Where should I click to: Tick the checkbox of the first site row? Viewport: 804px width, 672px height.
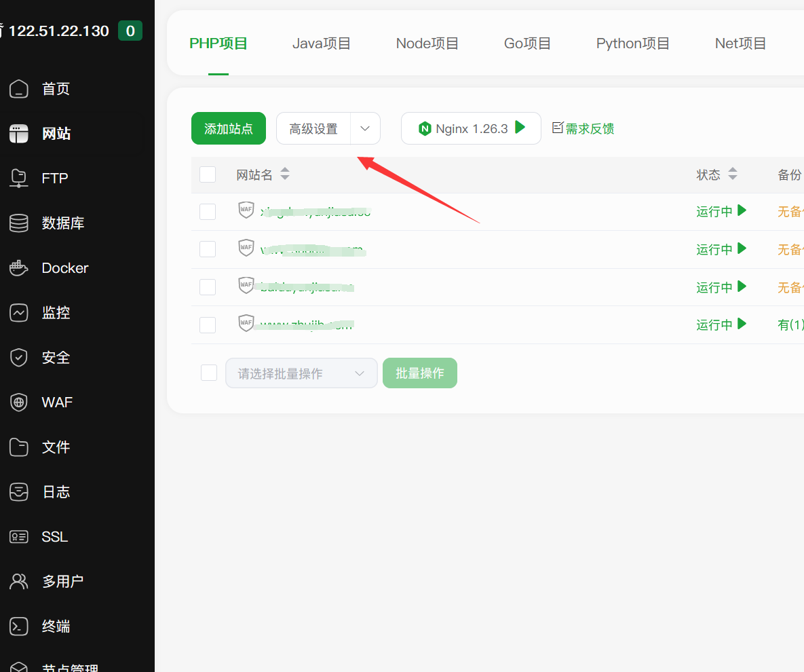pyautogui.click(x=208, y=212)
